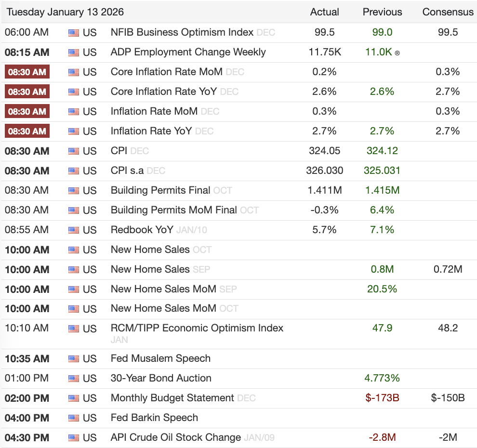Click the US flag icon on the CPI row

[73, 151]
